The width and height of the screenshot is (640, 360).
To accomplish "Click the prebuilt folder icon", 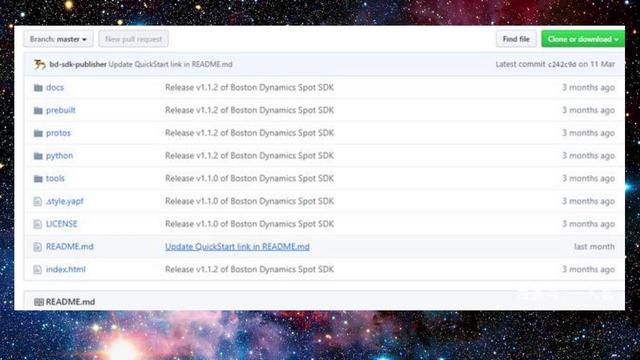I will click(x=38, y=111).
